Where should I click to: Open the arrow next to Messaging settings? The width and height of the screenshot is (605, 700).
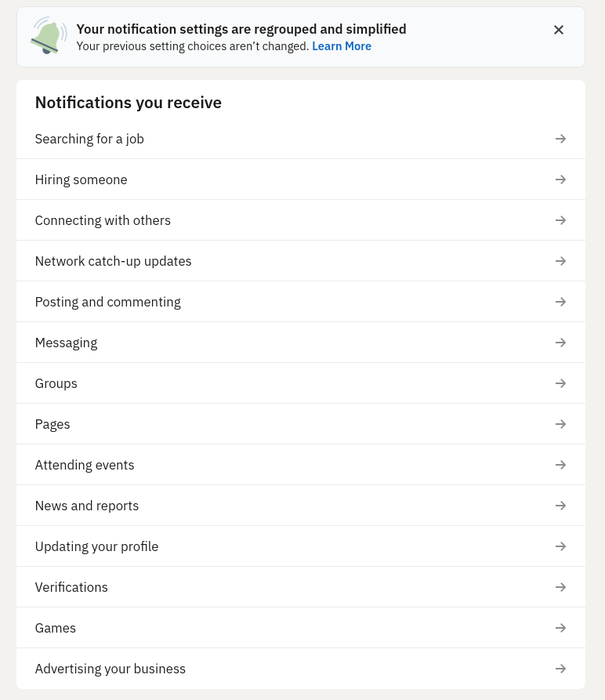pyautogui.click(x=560, y=343)
